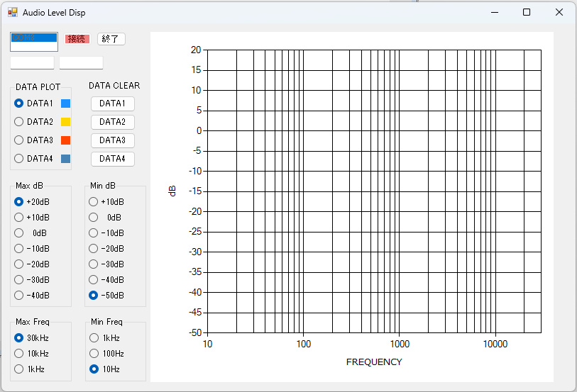This screenshot has width=577, height=392.
Task: Select COM3 in the port list
Action: click(x=33, y=38)
